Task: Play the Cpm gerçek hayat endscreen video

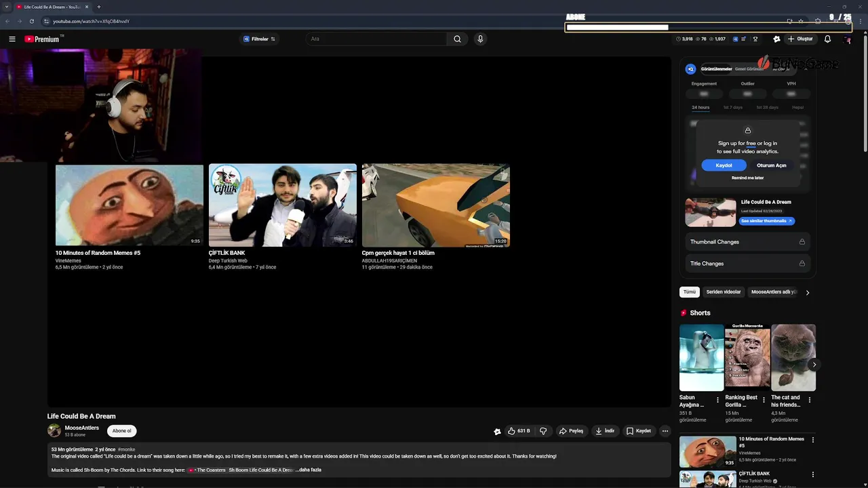Action: coord(436,205)
